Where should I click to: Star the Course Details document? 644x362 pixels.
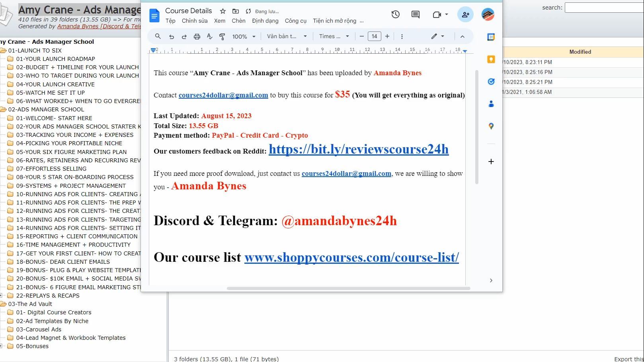[x=223, y=11]
